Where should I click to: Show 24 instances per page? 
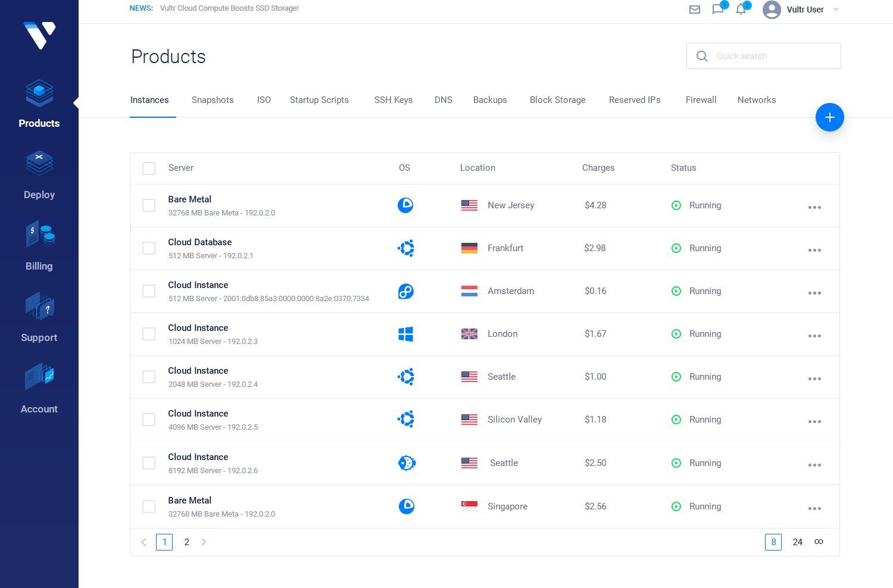pyautogui.click(x=798, y=542)
